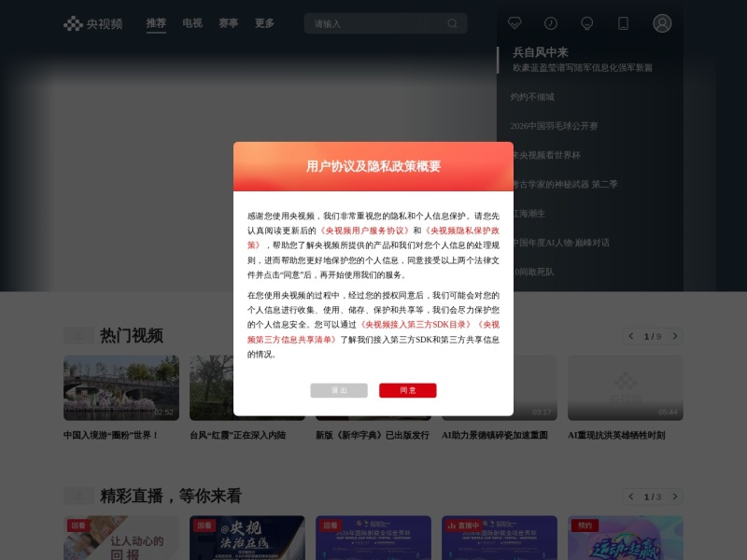Open the user profile avatar icon
Viewport: 747px width, 560px height.
[662, 23]
